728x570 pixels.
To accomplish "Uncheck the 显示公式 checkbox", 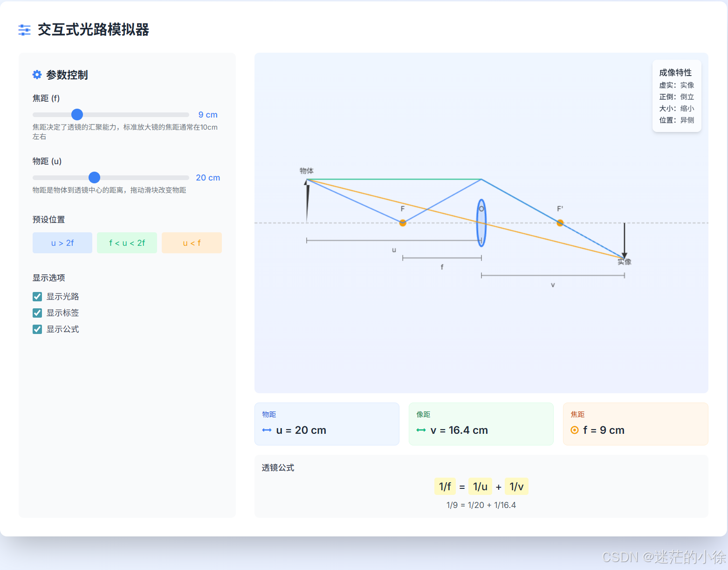I will (37, 329).
